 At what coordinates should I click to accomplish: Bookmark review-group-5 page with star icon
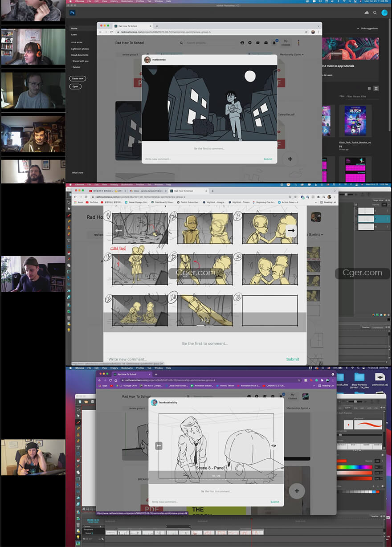[307, 32]
